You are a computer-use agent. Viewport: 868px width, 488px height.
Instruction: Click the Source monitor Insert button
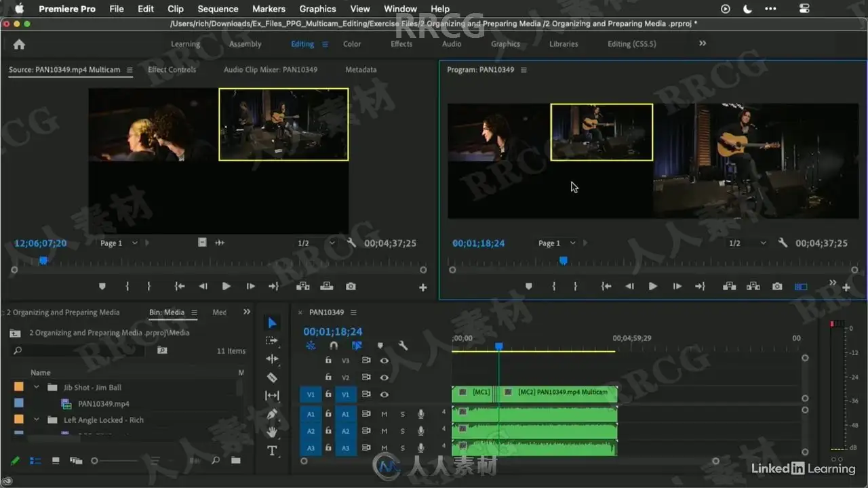click(302, 287)
